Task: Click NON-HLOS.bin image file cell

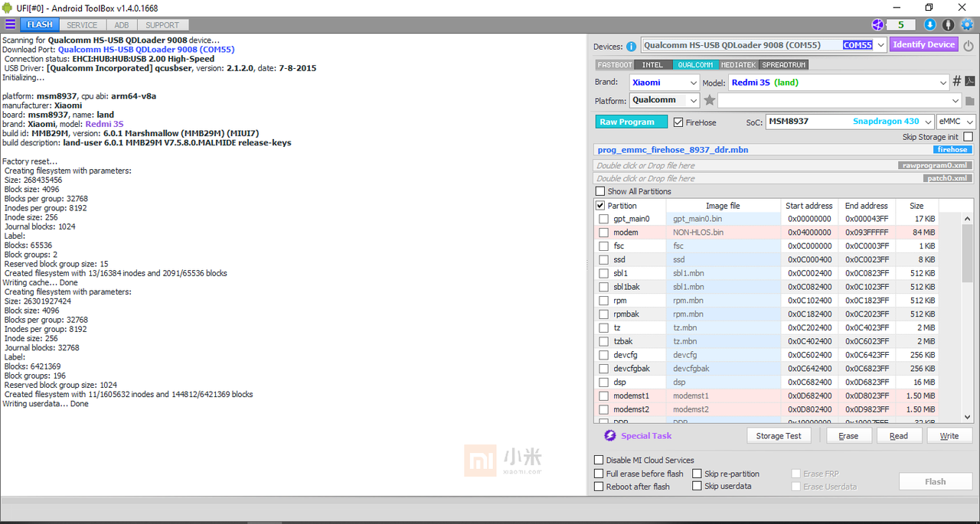Action: pos(723,233)
